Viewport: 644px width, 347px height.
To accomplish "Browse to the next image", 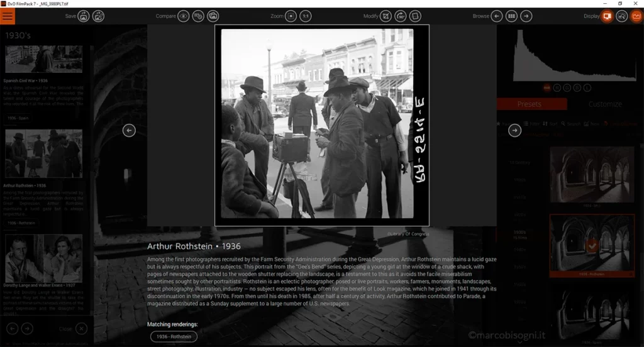I will click(526, 16).
